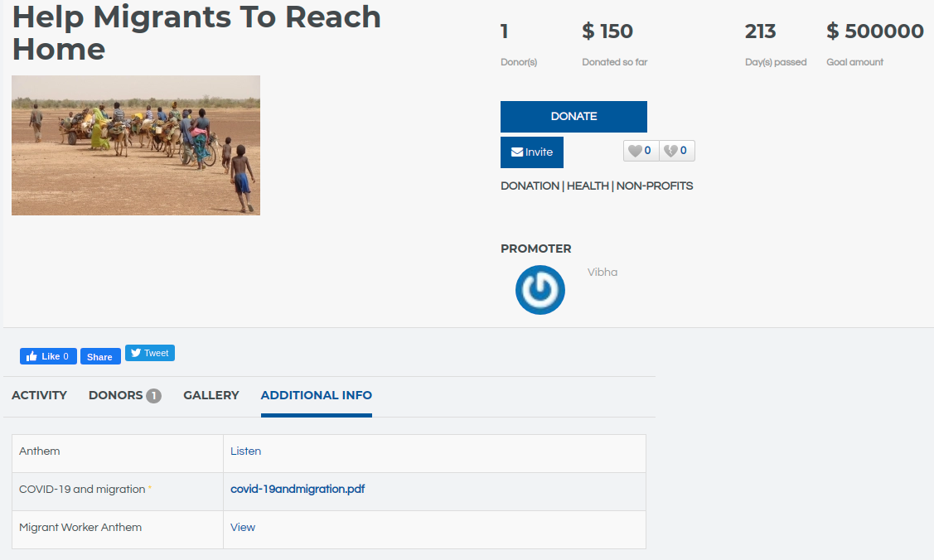Click the Listen link for Anthem
This screenshot has width=934, height=560.
point(246,451)
